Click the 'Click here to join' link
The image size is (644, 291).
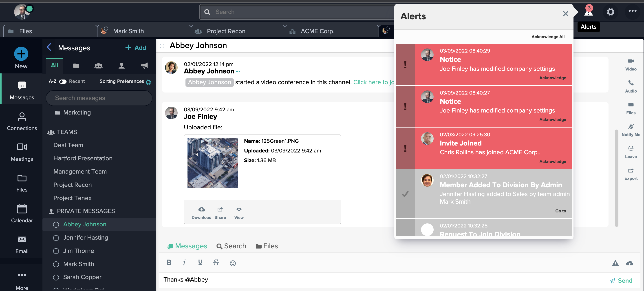point(373,82)
